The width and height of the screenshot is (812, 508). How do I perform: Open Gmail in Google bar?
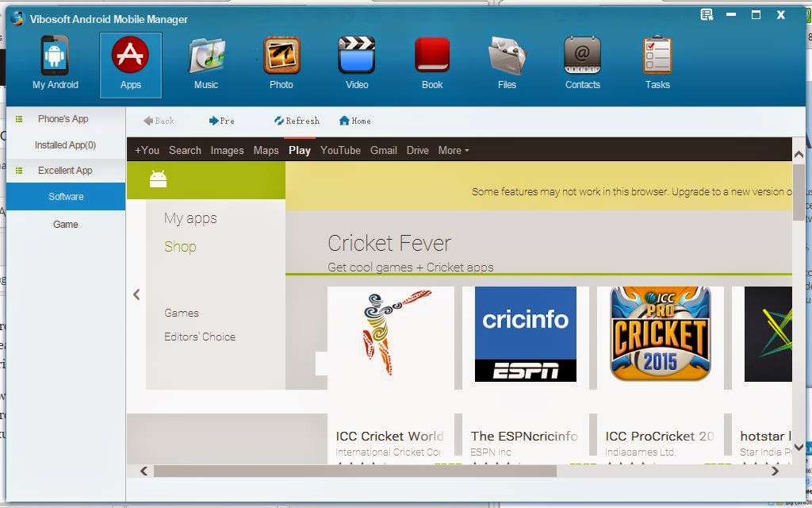pos(384,150)
